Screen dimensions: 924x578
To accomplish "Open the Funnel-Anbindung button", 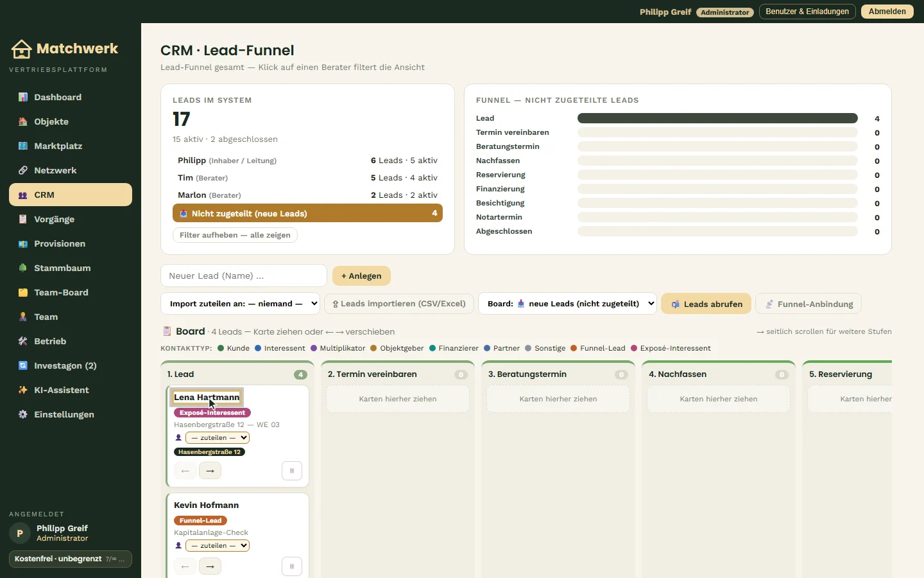I will pyautogui.click(x=809, y=304).
